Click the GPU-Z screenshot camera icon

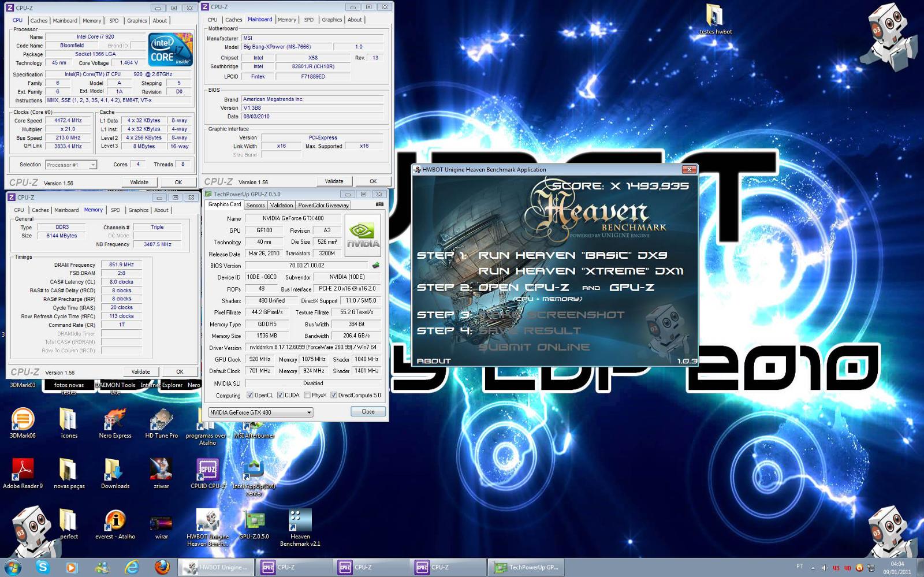point(379,204)
